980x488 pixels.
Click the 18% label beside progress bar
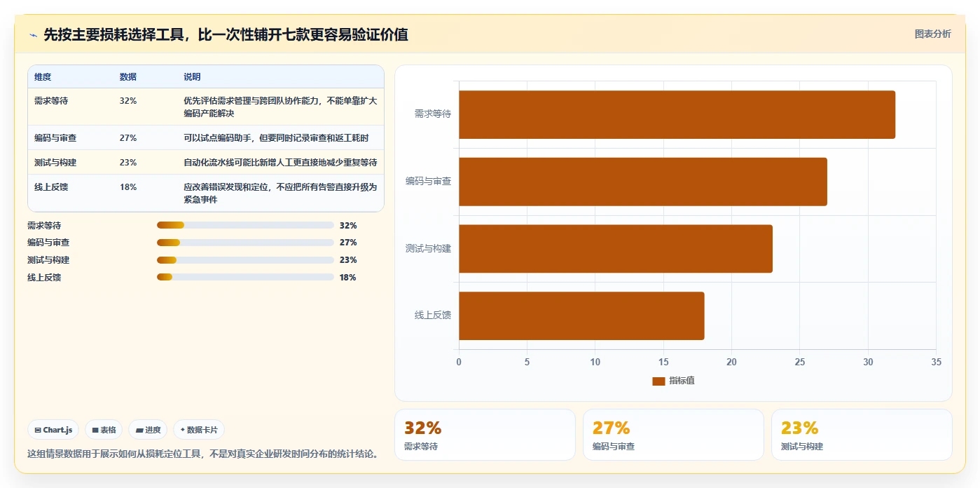(x=348, y=278)
